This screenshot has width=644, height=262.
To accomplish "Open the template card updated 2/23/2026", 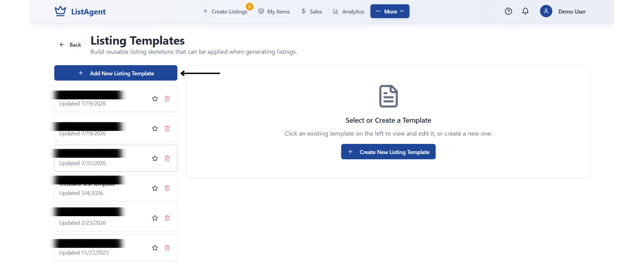I will point(116,218).
